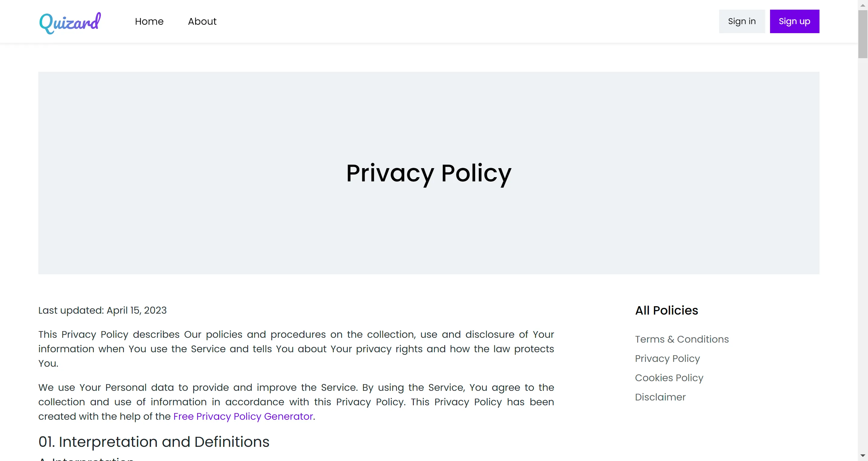Click the vertical scrollbar thumb

[863, 34]
